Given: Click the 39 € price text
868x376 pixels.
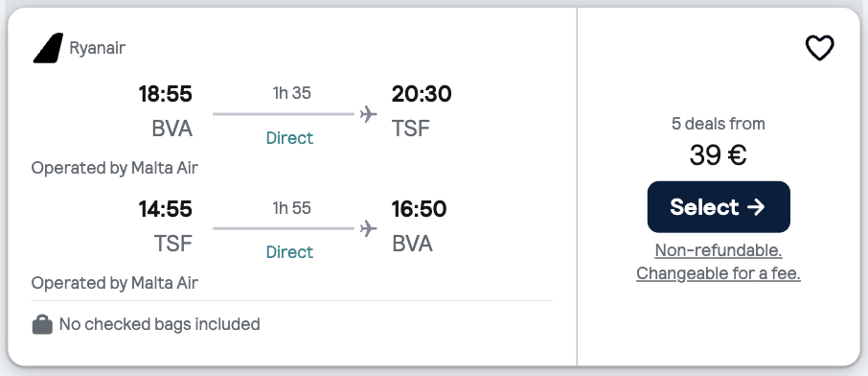Looking at the screenshot, I should click(718, 155).
